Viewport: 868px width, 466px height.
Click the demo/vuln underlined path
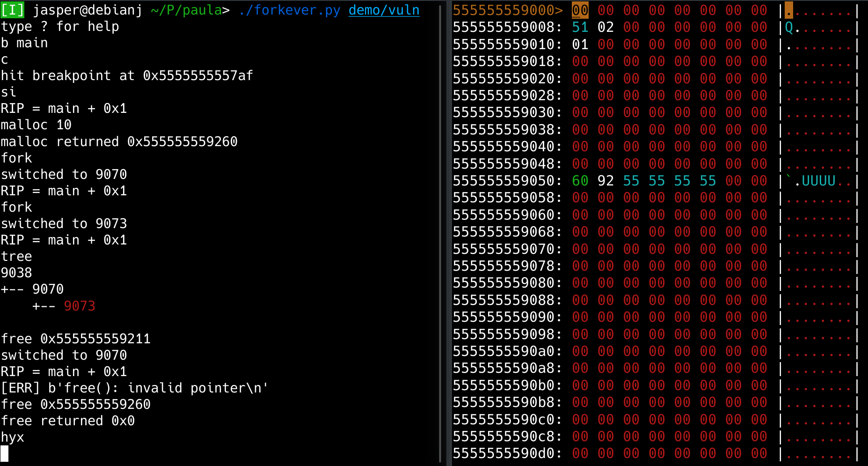[384, 10]
